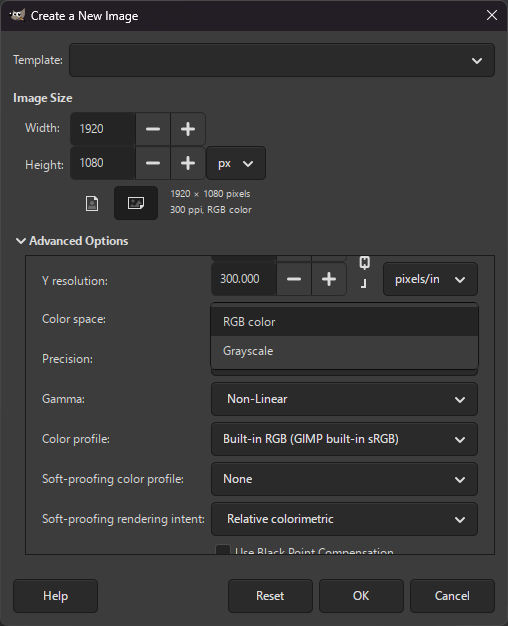
Task: Collapse the Advanced Options section
Action: coord(72,241)
